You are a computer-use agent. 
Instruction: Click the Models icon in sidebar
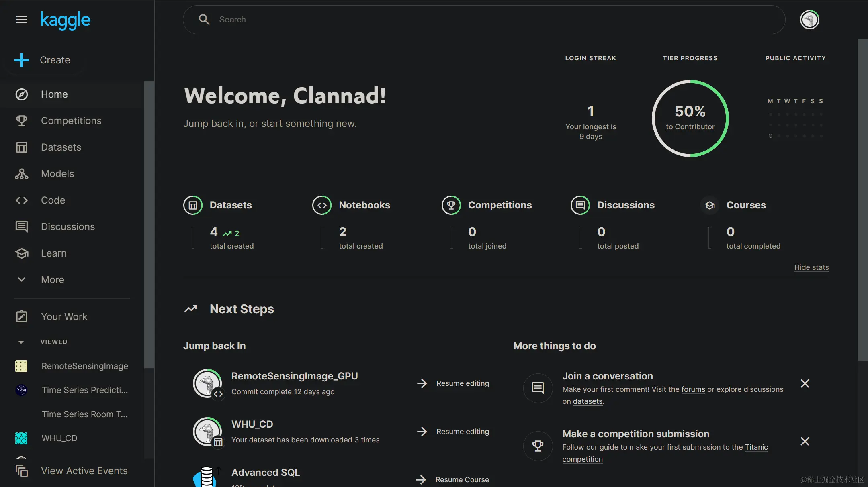(x=22, y=174)
